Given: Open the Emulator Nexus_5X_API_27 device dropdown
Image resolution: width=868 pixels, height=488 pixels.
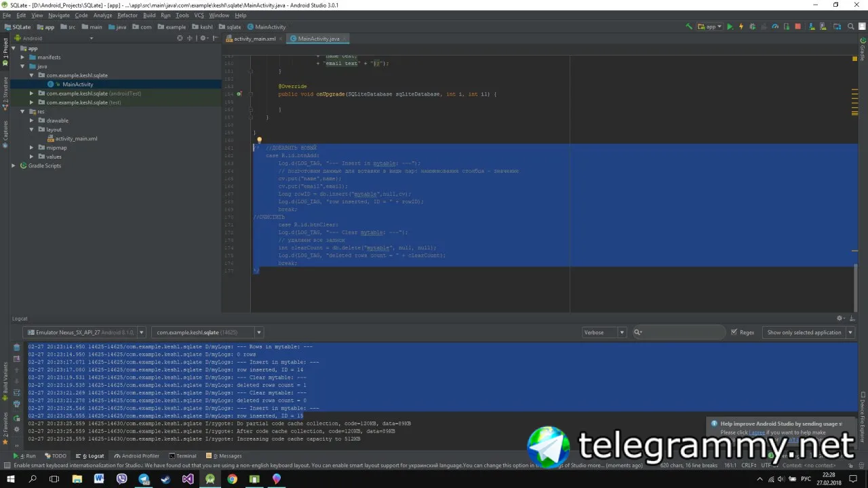Looking at the screenshot, I should (x=84, y=332).
